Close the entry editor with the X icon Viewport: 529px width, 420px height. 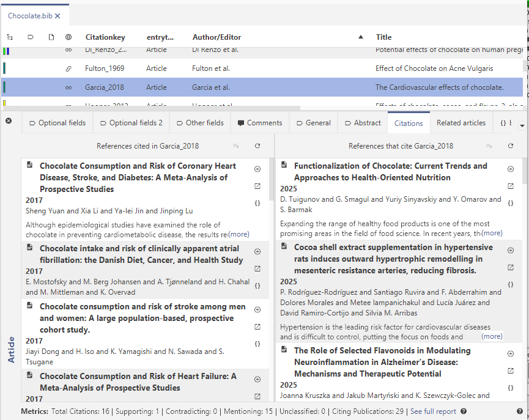point(9,120)
